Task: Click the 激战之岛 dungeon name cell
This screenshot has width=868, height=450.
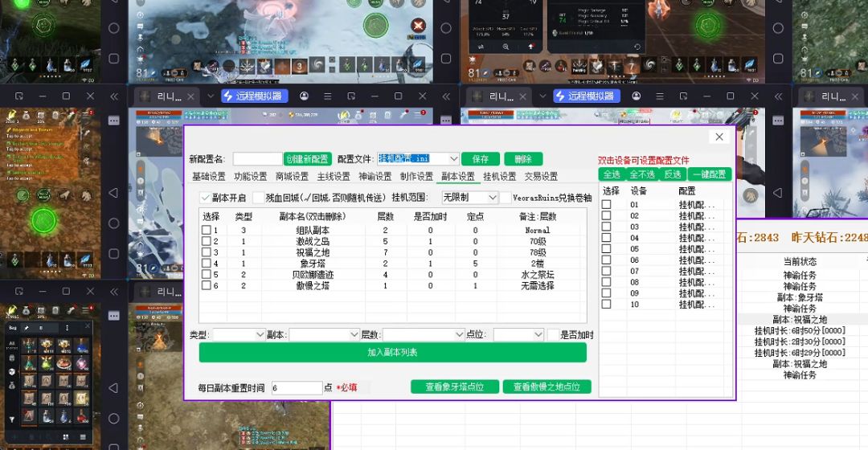Action: click(313, 241)
